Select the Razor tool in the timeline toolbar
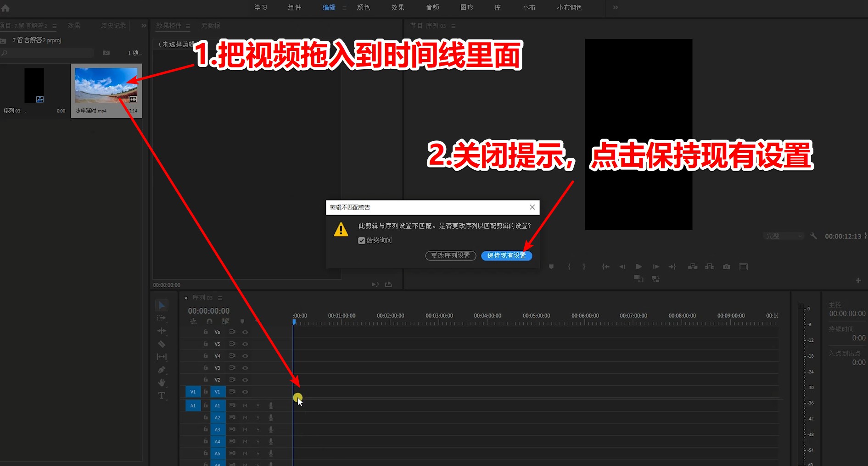 pos(162,344)
